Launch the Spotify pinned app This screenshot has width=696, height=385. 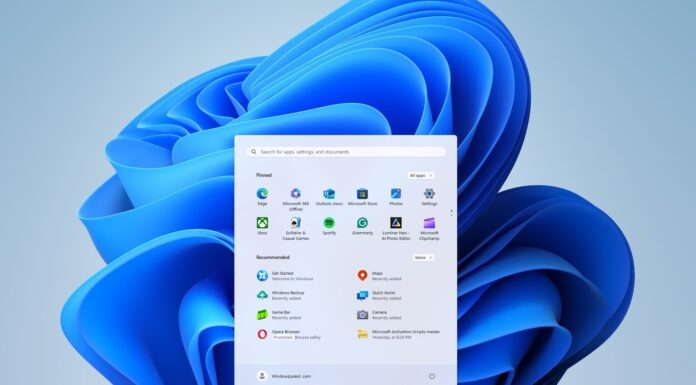coord(329,226)
